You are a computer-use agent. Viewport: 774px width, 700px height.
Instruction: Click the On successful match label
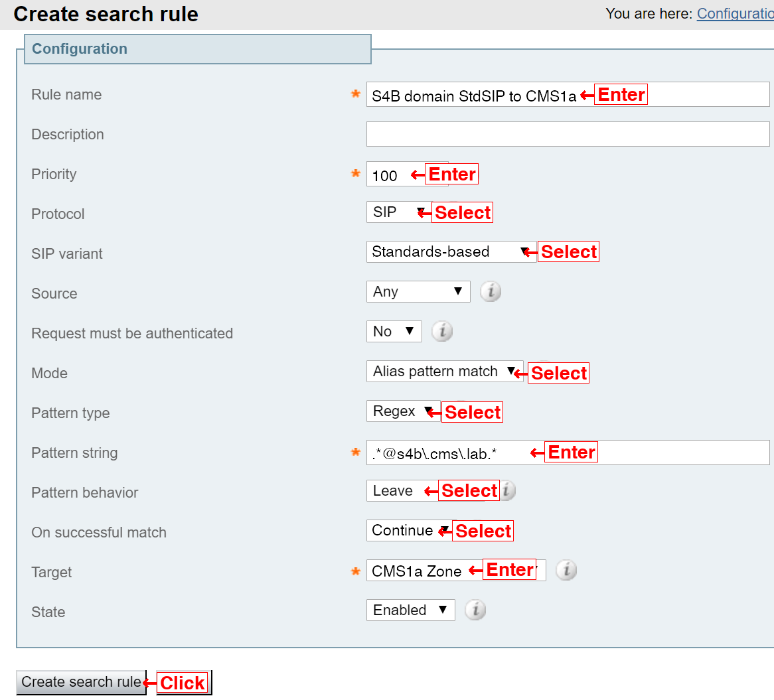click(x=99, y=532)
